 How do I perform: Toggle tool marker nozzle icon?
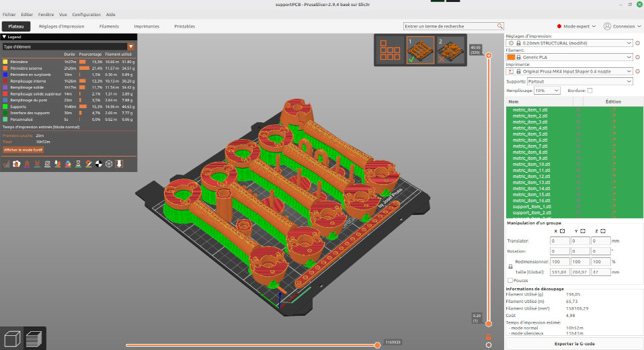[x=120, y=164]
